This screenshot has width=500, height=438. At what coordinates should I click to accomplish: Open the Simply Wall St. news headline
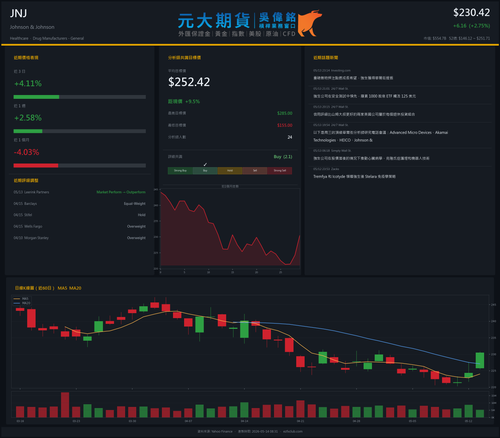click(x=371, y=158)
